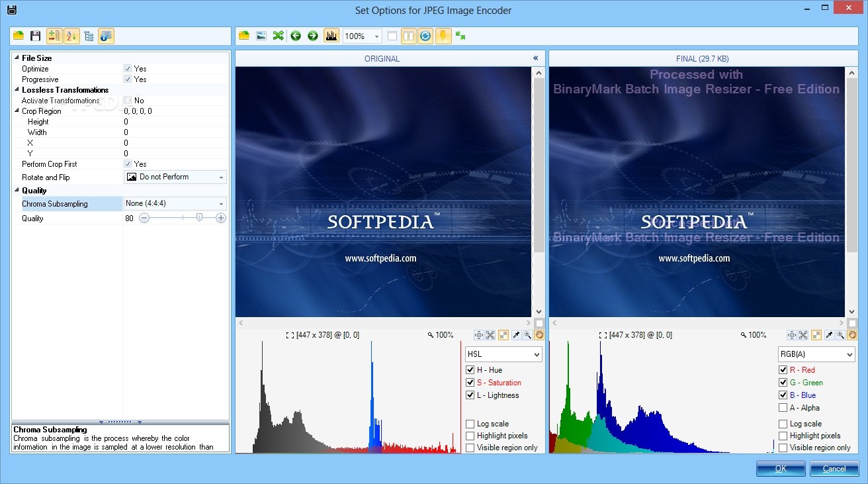Viewport: 868px width, 484px height.
Task: Toggle Perform Crop First checkbox
Action: (x=128, y=164)
